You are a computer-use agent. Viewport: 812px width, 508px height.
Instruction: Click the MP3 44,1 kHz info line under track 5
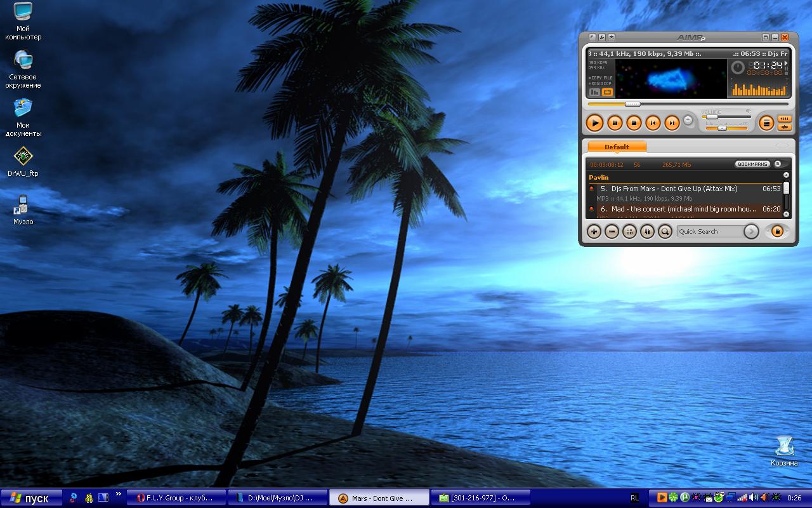point(644,199)
